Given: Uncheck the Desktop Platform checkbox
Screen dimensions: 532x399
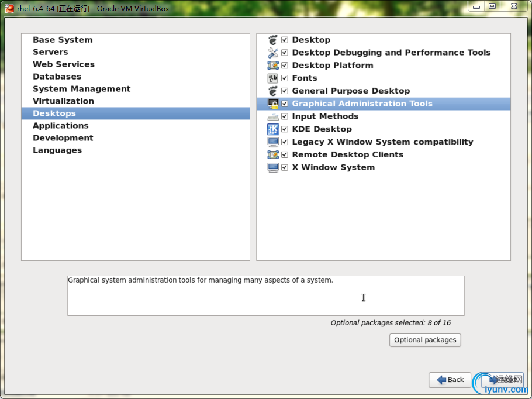Looking at the screenshot, I should point(285,65).
